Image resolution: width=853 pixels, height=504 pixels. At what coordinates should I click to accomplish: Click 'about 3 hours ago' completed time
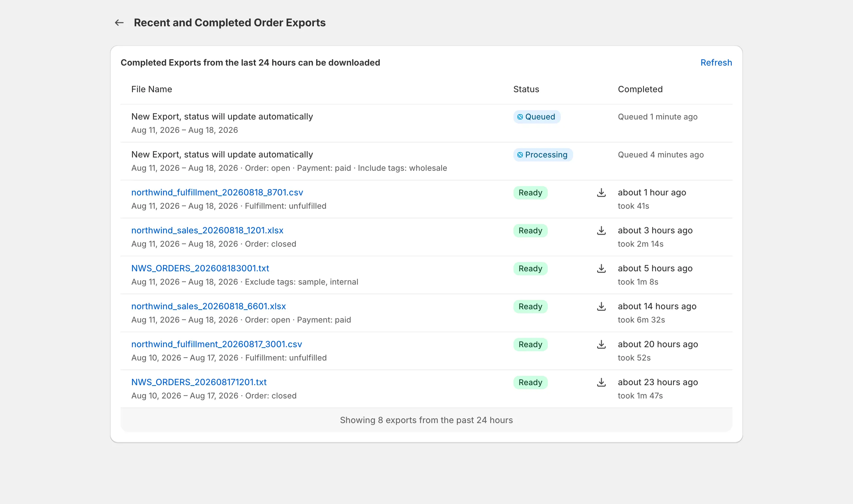tap(655, 230)
